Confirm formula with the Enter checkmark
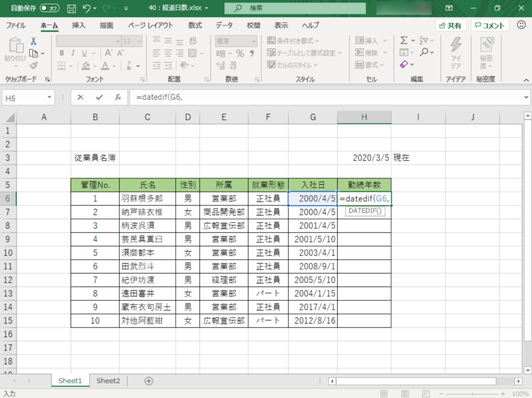The height and width of the screenshot is (398, 532). tap(99, 97)
